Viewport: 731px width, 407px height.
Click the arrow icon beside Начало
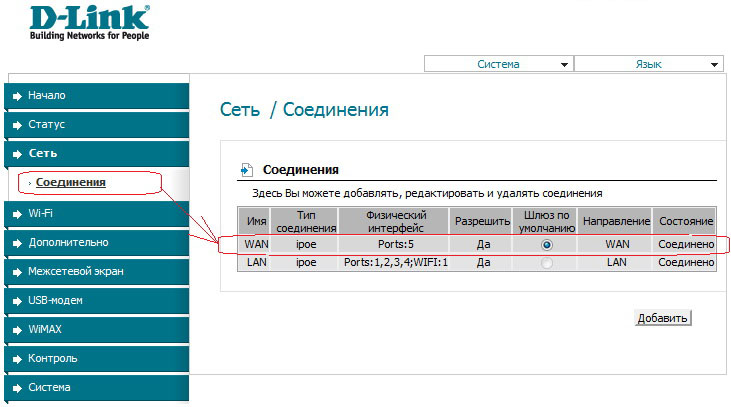pyautogui.click(x=17, y=97)
